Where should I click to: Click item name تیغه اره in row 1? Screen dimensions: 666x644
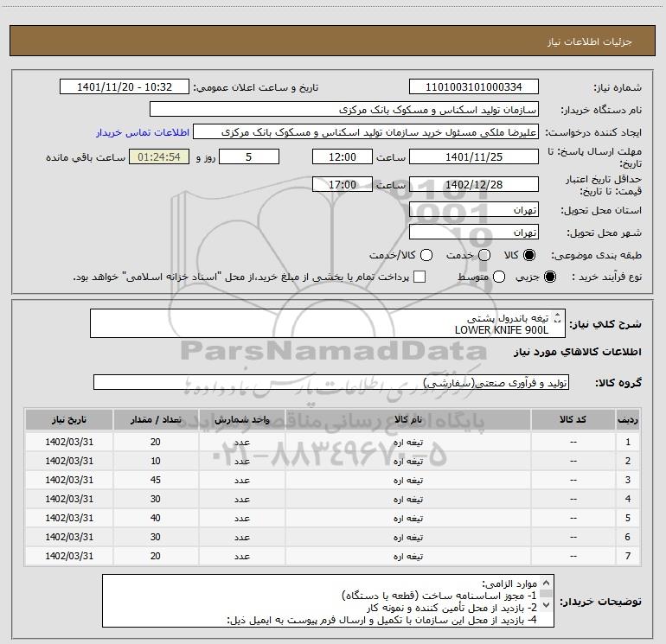[408, 442]
